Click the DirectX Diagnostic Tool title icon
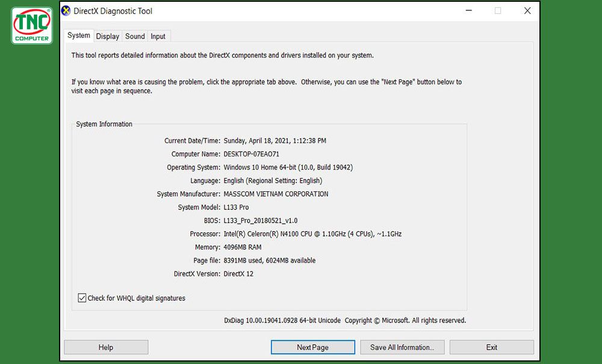The width and height of the screenshot is (602, 364). pos(66,11)
